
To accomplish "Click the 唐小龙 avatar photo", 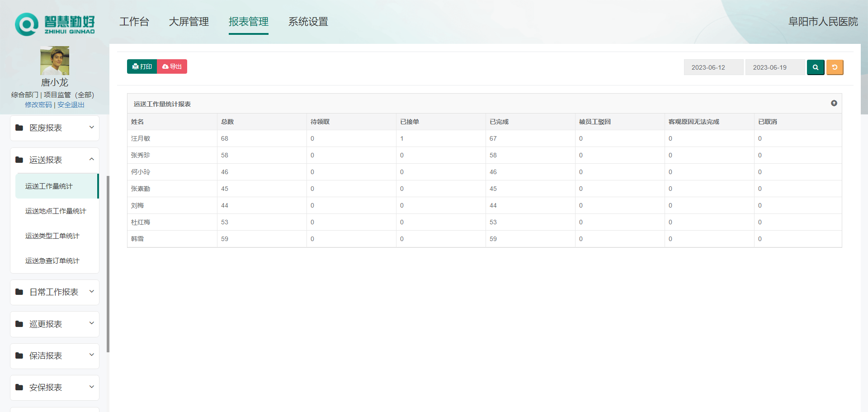I will tap(55, 61).
